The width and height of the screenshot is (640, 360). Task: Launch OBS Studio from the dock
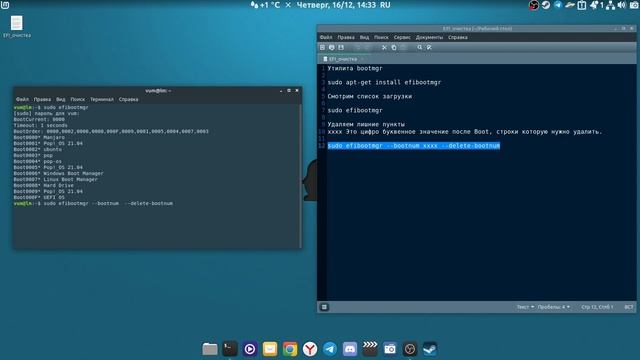tap(410, 349)
